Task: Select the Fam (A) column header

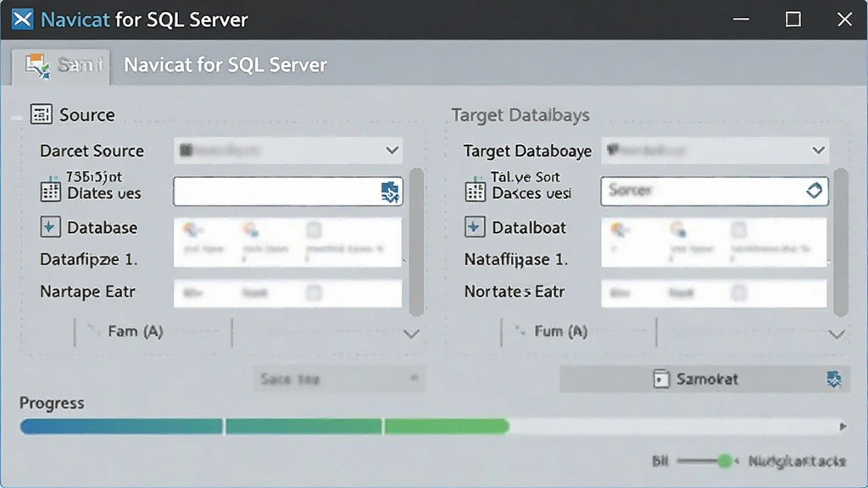Action: [x=136, y=331]
